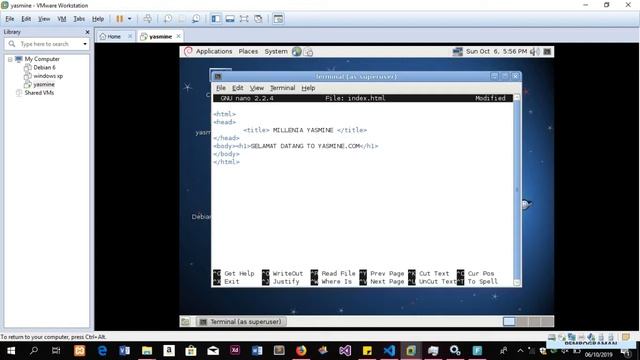The image size is (640, 360).
Task: Click Terminal (as superuser) taskbar button
Action: tap(241, 322)
